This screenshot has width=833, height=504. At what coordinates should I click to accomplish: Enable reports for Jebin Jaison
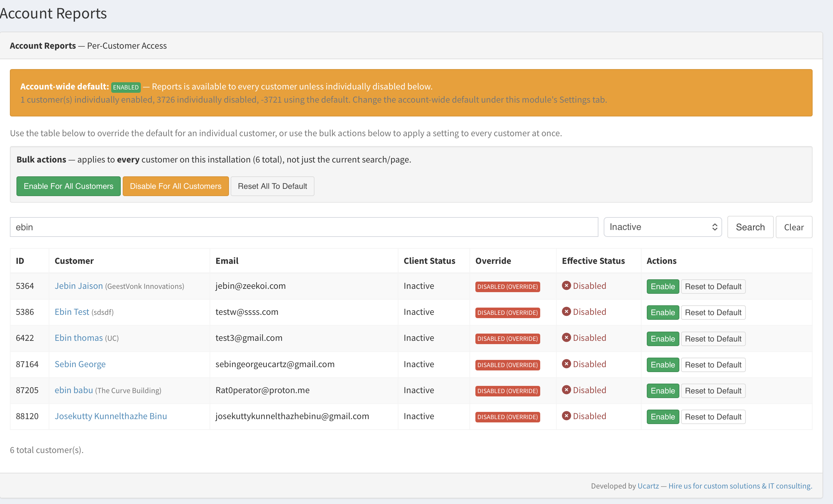pyautogui.click(x=663, y=286)
